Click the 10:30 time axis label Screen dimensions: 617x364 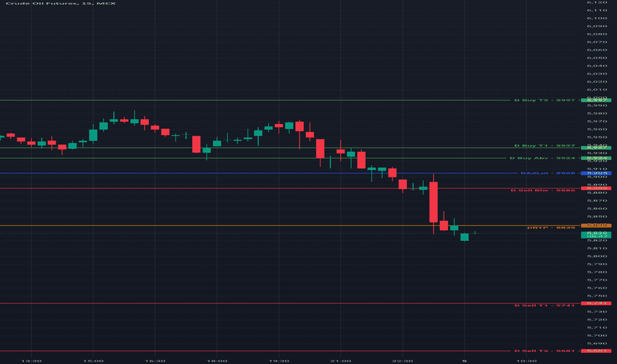click(526, 361)
